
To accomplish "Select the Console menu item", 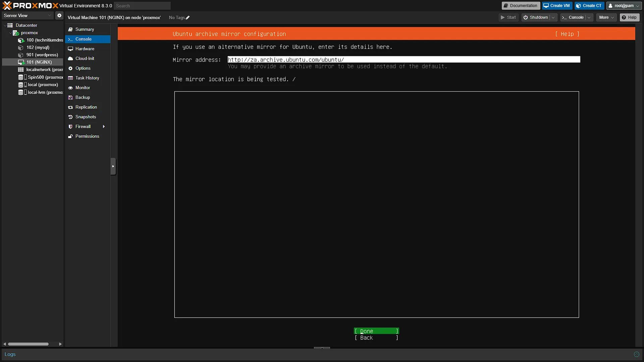I will click(x=88, y=39).
